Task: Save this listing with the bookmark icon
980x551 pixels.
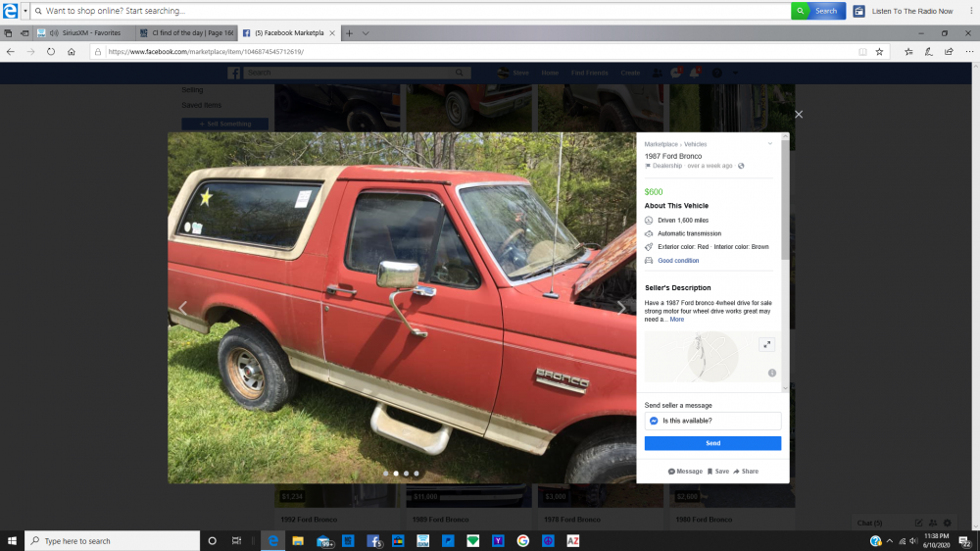Action: click(x=717, y=472)
